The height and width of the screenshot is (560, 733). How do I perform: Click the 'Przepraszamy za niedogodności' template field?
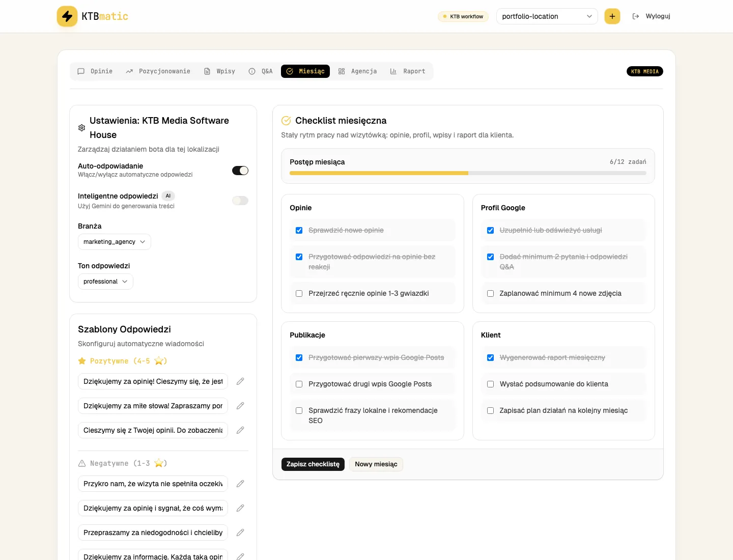coord(153,533)
